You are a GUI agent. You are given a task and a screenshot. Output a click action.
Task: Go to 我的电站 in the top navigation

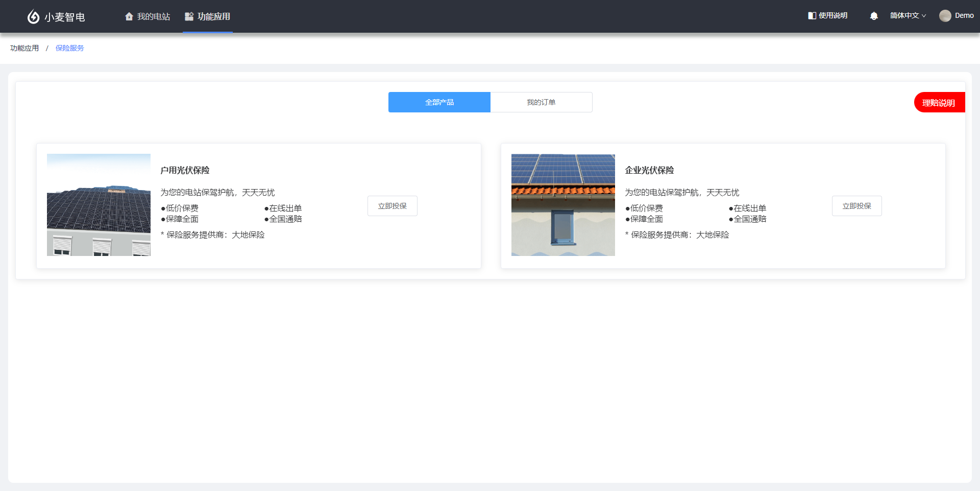[x=153, y=17]
